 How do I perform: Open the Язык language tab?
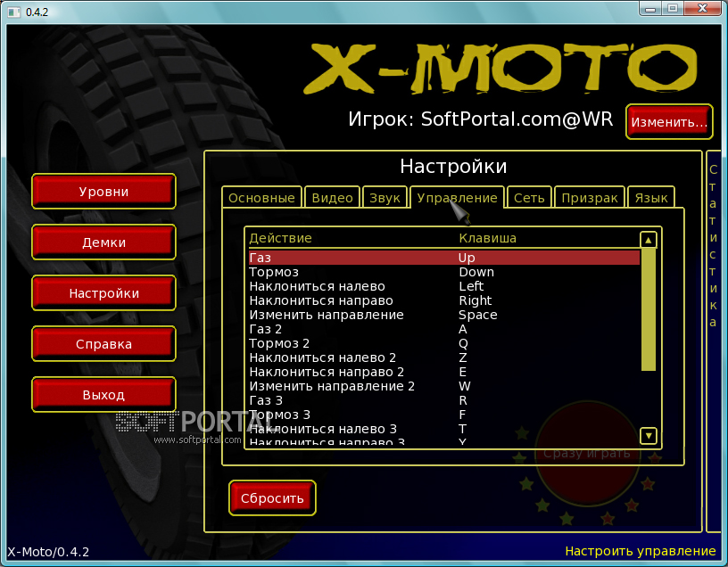[x=651, y=198]
